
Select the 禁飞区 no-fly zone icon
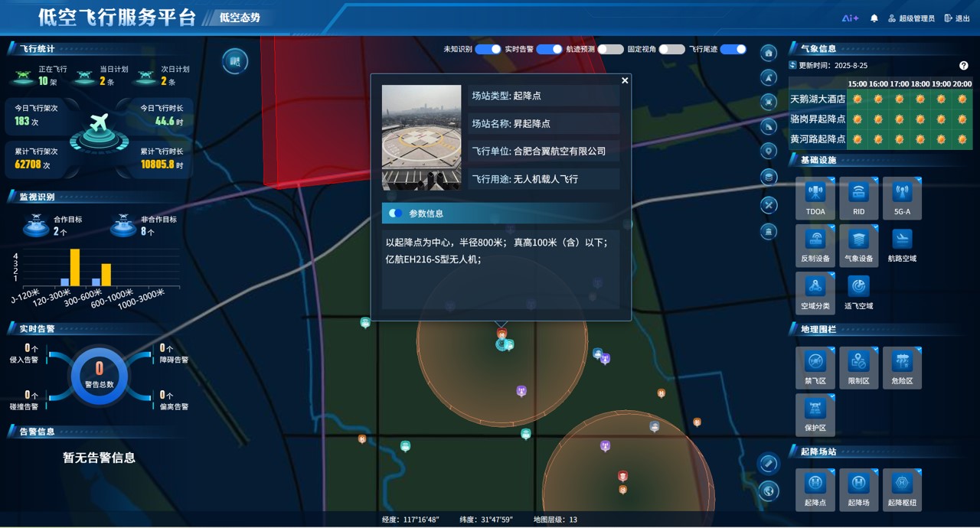tap(815, 362)
